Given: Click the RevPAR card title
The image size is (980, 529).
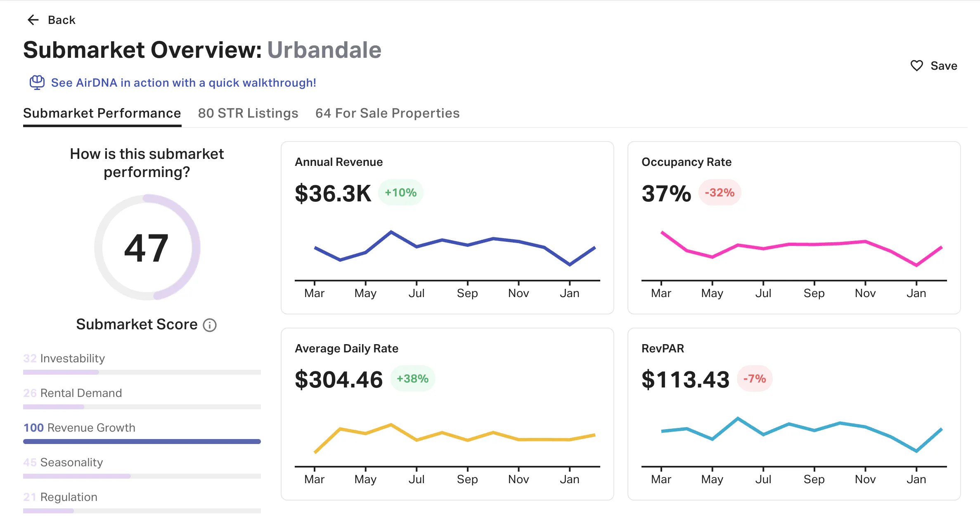Looking at the screenshot, I should pos(663,349).
